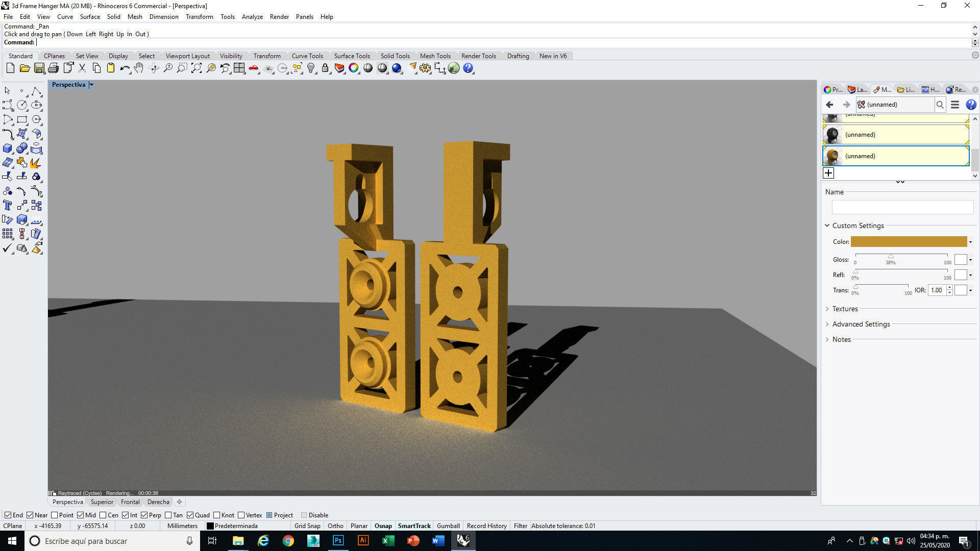Select the Rotate View tool
980x551 pixels.
[x=154, y=68]
